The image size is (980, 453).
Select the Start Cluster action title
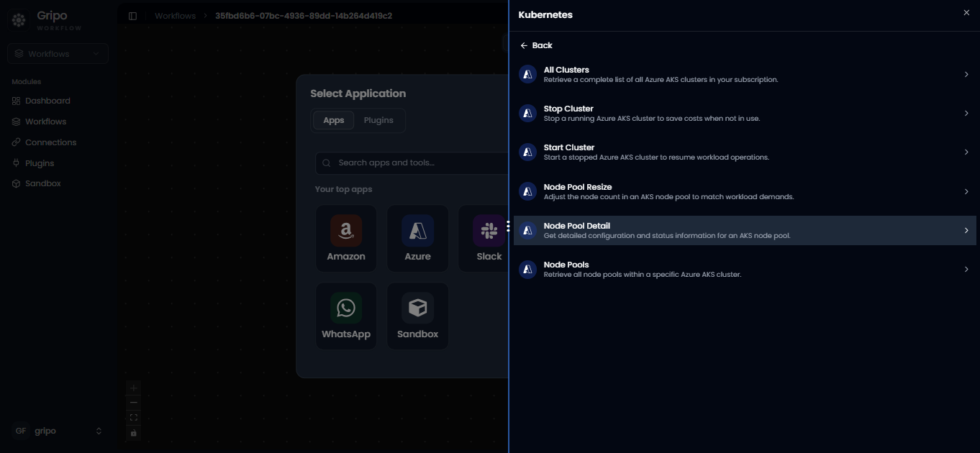pyautogui.click(x=569, y=147)
